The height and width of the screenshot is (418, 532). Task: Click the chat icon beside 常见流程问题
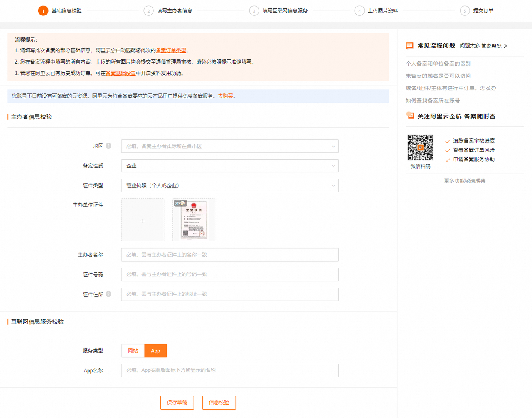pos(409,46)
